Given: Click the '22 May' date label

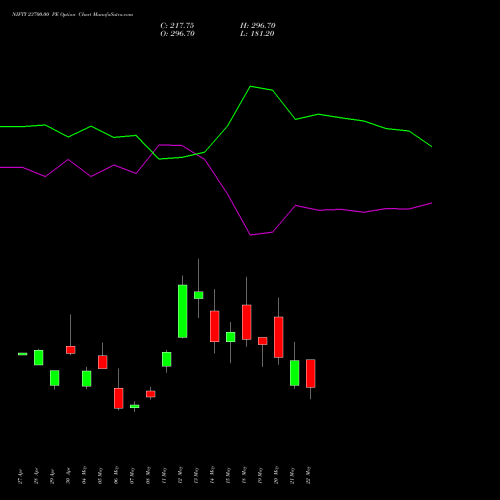Looking at the screenshot, I should click(x=308, y=475).
